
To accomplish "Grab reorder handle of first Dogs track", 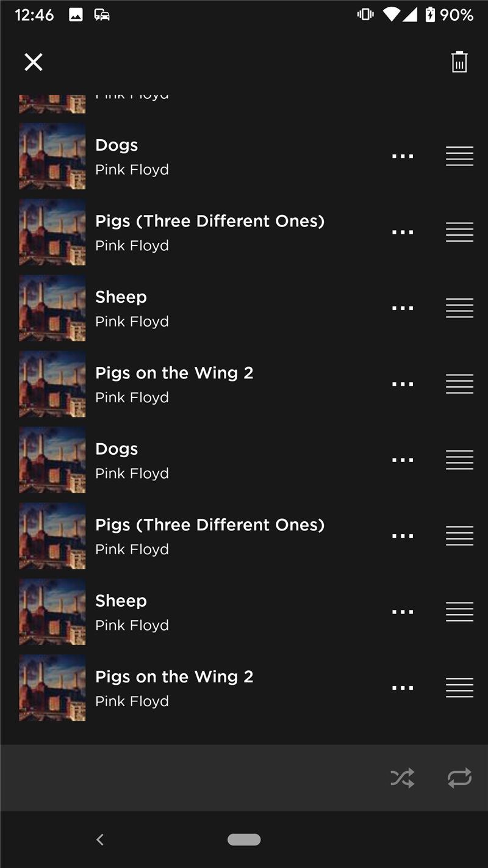I will [459, 156].
